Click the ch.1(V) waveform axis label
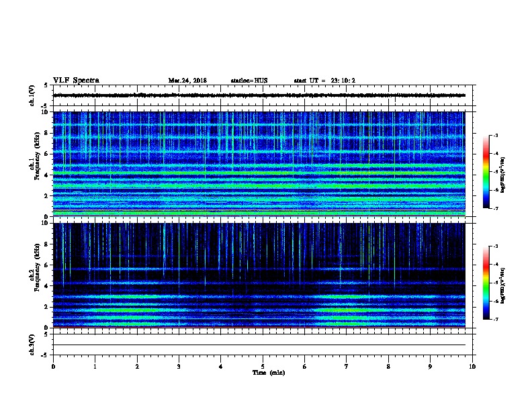This screenshot has height=411, width=532. pos(32,95)
